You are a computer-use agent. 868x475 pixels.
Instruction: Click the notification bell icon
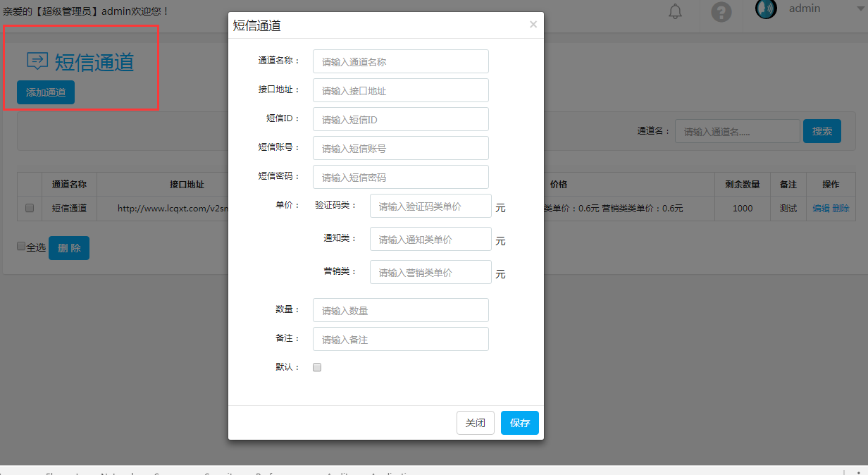point(676,11)
